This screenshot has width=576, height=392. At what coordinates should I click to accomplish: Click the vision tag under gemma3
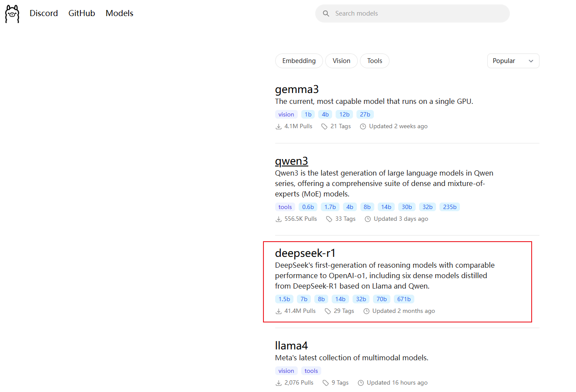pos(286,115)
